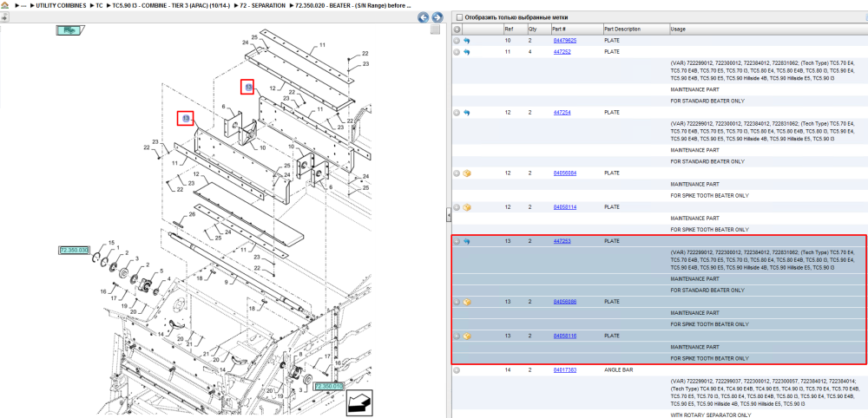Click the box icon for part 84058116
The height and width of the screenshot is (418, 868).
click(x=467, y=336)
